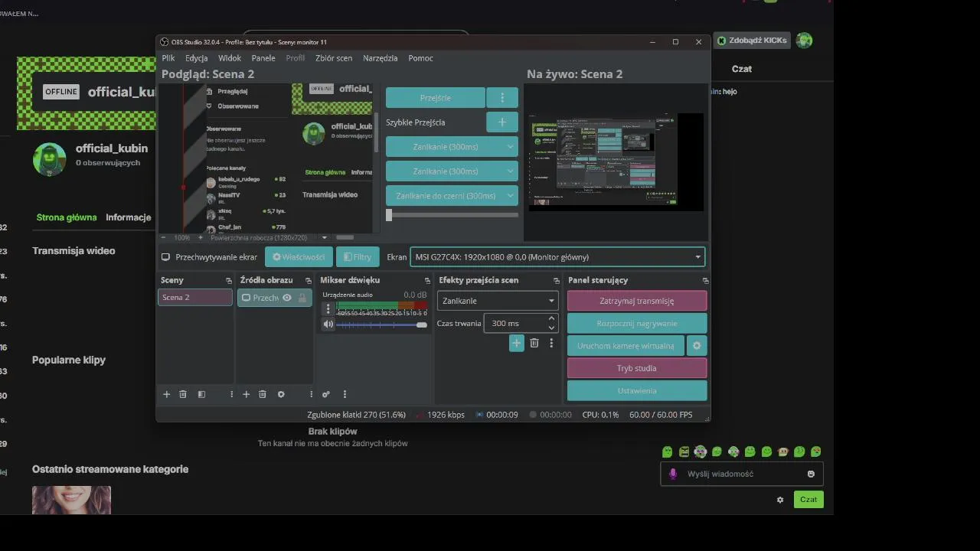Click the Wyślij wiadomość chat input
This screenshot has height=551, width=980.
(742, 474)
